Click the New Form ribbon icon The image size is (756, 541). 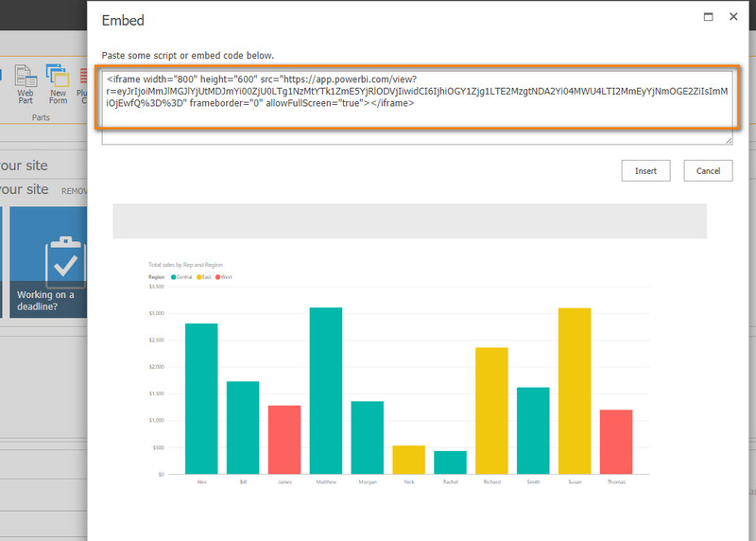[58, 84]
